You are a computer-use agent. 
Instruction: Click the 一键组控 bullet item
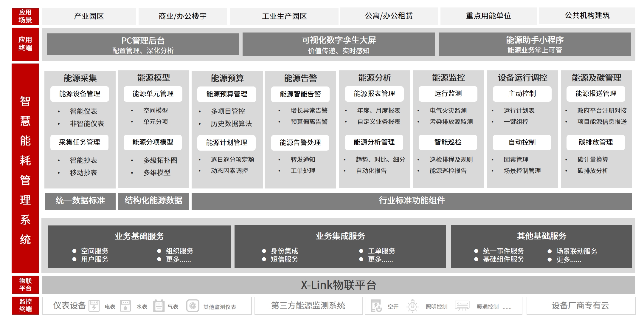516,122
